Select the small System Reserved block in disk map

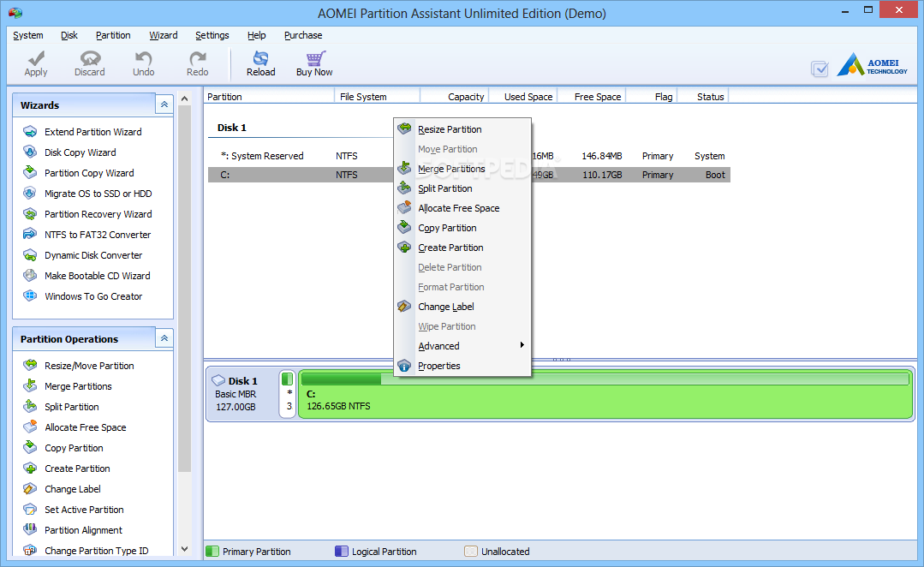288,394
